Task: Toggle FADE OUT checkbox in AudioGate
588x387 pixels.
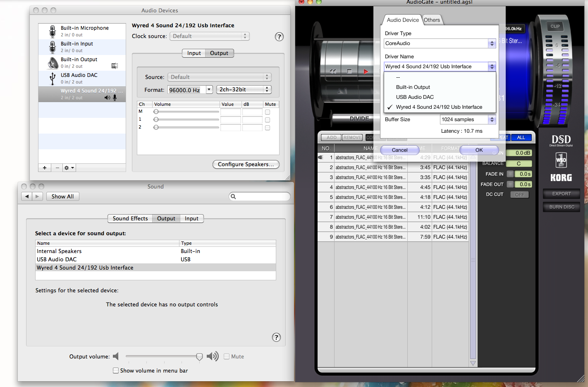Action: click(x=510, y=184)
